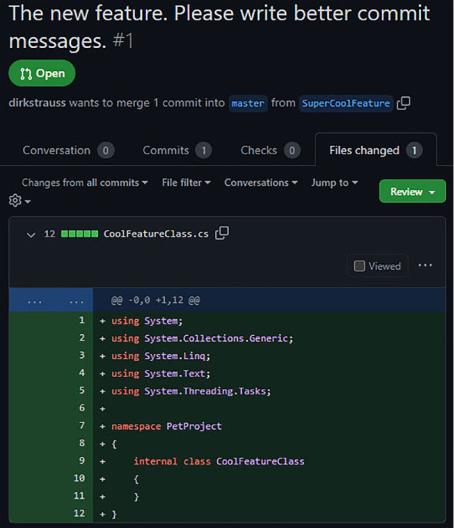Screen dimensions: 454x528
Task: Open the Conversations dropdown
Action: (x=261, y=183)
